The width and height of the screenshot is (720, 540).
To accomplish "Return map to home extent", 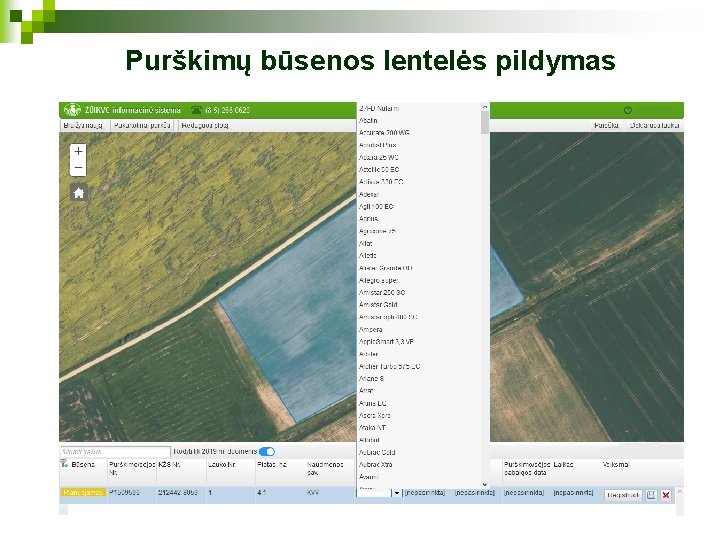I will tap(79, 192).
